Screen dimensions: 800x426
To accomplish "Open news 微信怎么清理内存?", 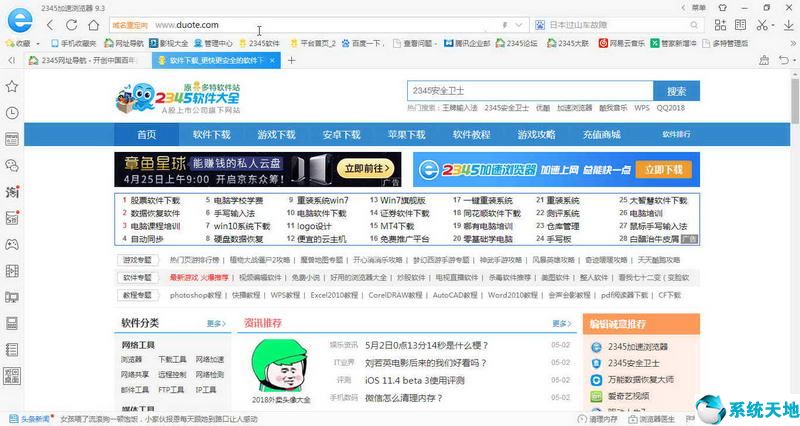I will pos(404,398).
